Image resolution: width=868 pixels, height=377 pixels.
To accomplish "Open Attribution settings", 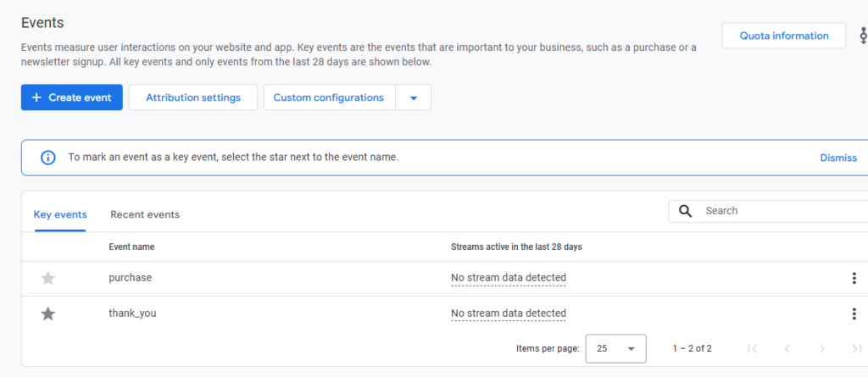I will click(193, 97).
